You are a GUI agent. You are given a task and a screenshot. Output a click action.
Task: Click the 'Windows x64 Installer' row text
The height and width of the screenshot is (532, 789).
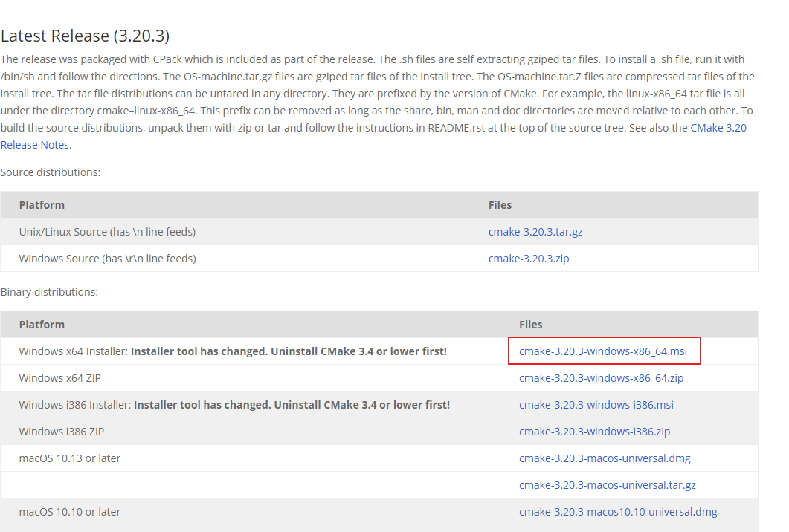[x=233, y=351]
